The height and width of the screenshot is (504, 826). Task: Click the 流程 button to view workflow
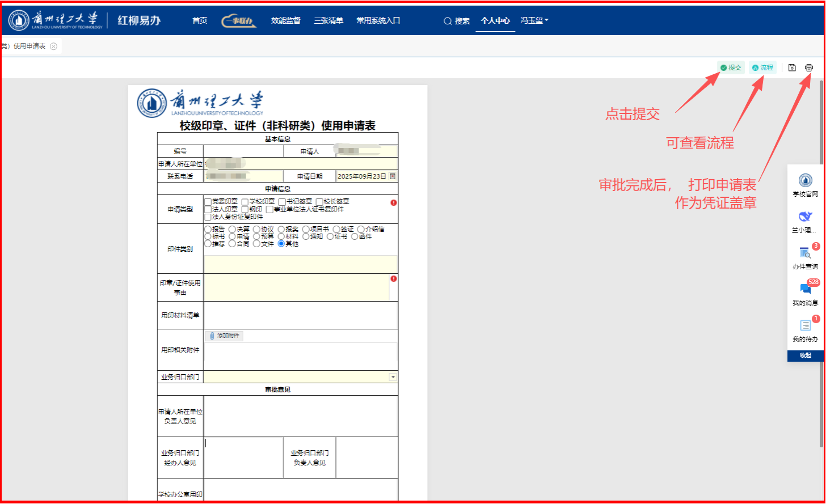762,67
